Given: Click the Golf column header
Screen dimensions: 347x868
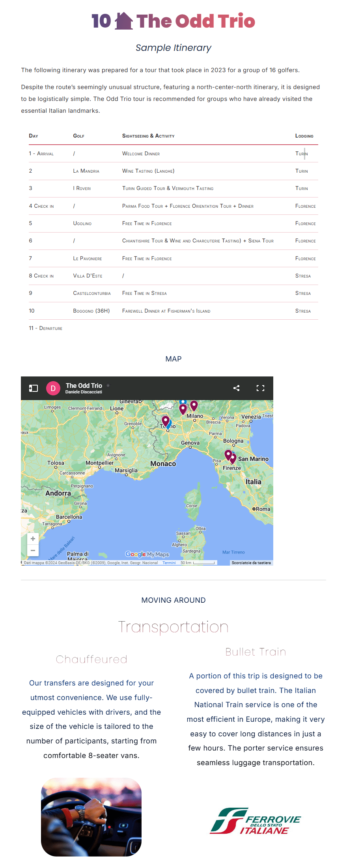Looking at the screenshot, I should pos(78,136).
